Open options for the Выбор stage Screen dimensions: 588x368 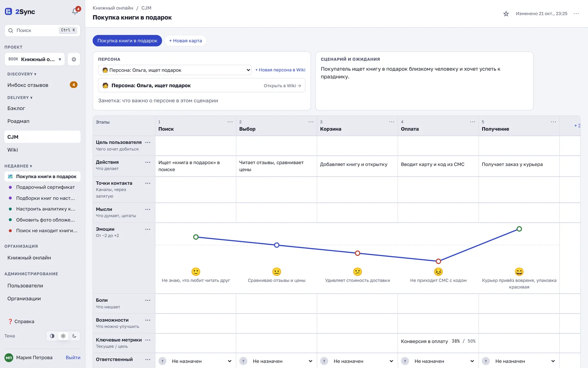311,122
